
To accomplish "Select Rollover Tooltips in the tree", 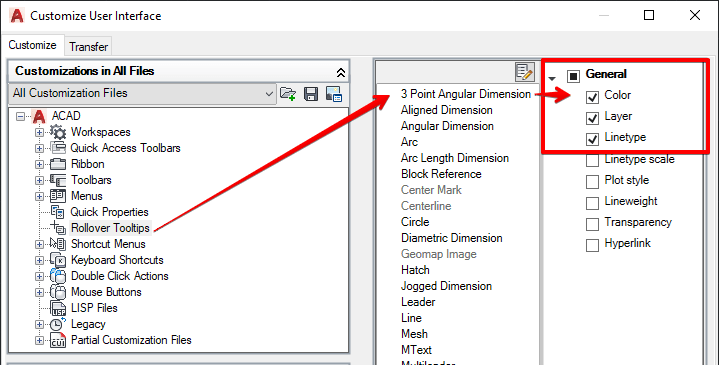I will tap(110, 228).
